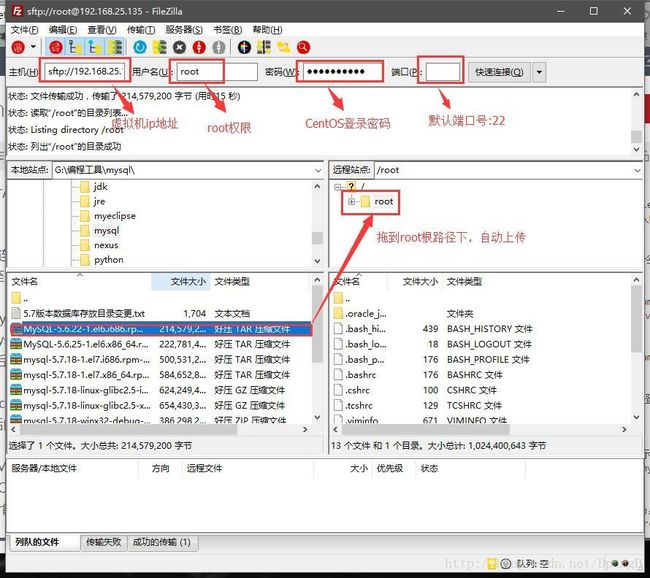The height and width of the screenshot is (578, 650).
Task: Expand the local site path dropdown
Action: click(x=318, y=170)
